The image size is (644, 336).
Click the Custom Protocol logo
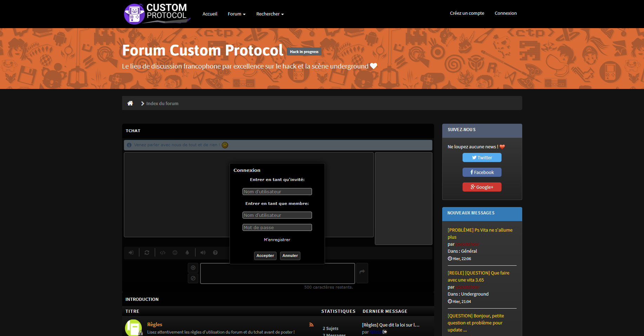pyautogui.click(x=157, y=14)
